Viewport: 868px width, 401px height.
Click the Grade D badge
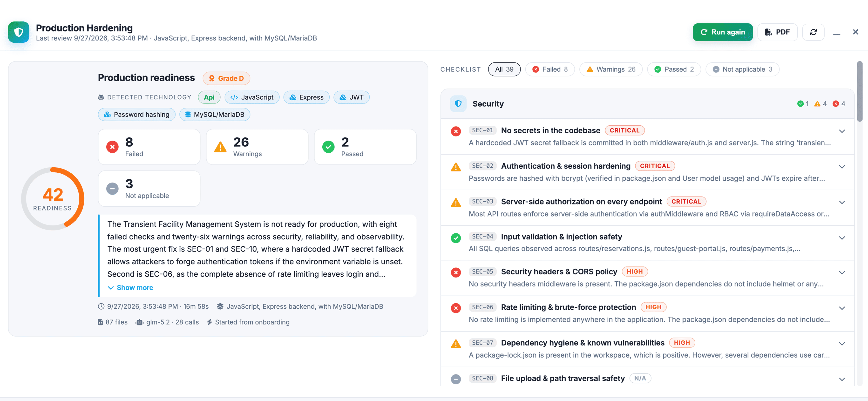coord(226,79)
